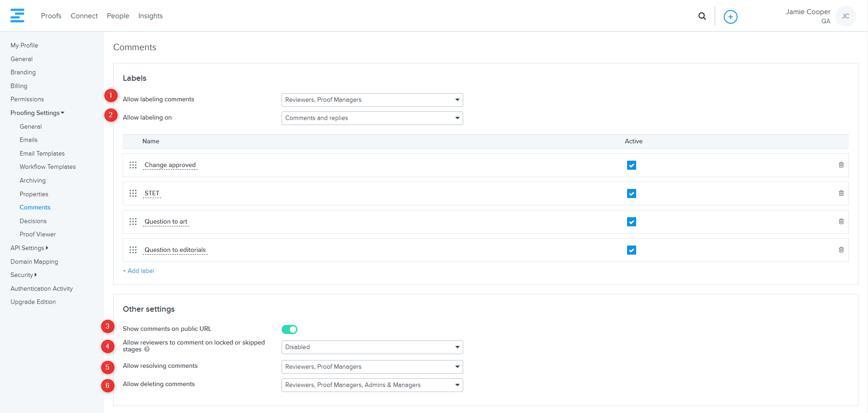The height and width of the screenshot is (413, 868).
Task: Expand the 'Allow deleting comments' dropdown
Action: tap(372, 385)
